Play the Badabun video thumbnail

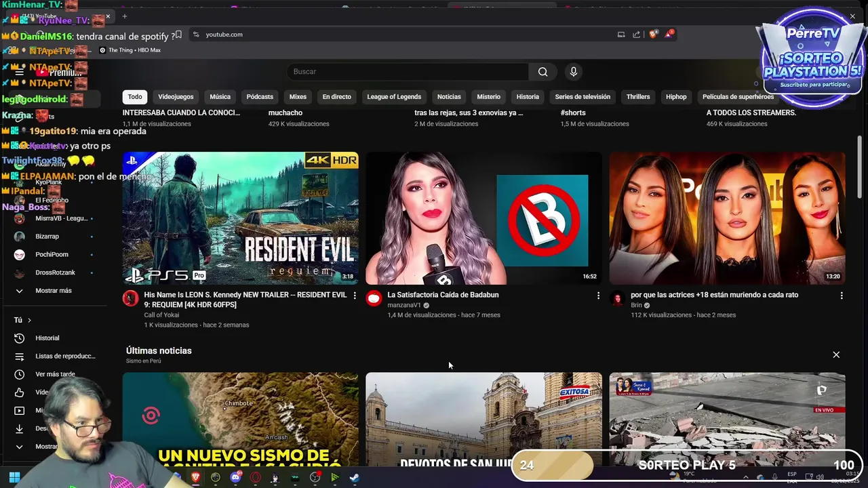tap(484, 218)
